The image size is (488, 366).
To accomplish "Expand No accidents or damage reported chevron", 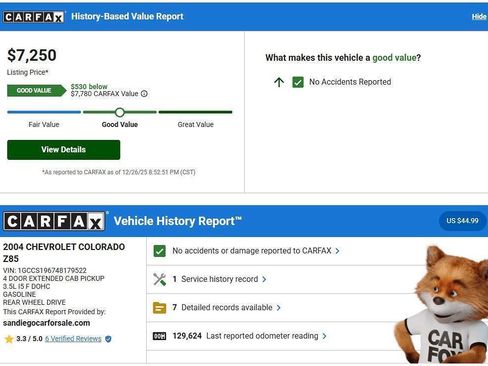I will [x=337, y=251].
